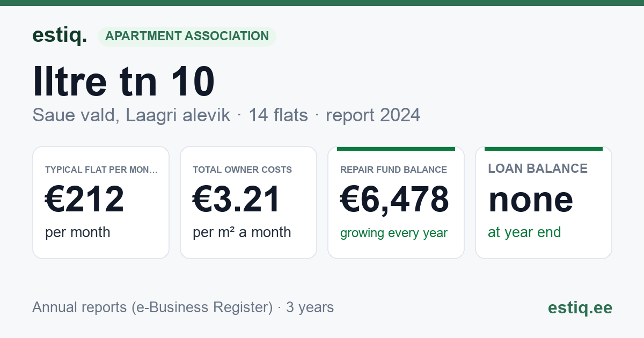Click the 3 years label
Screen dimensions: 644x338
pyautogui.click(x=310, y=307)
